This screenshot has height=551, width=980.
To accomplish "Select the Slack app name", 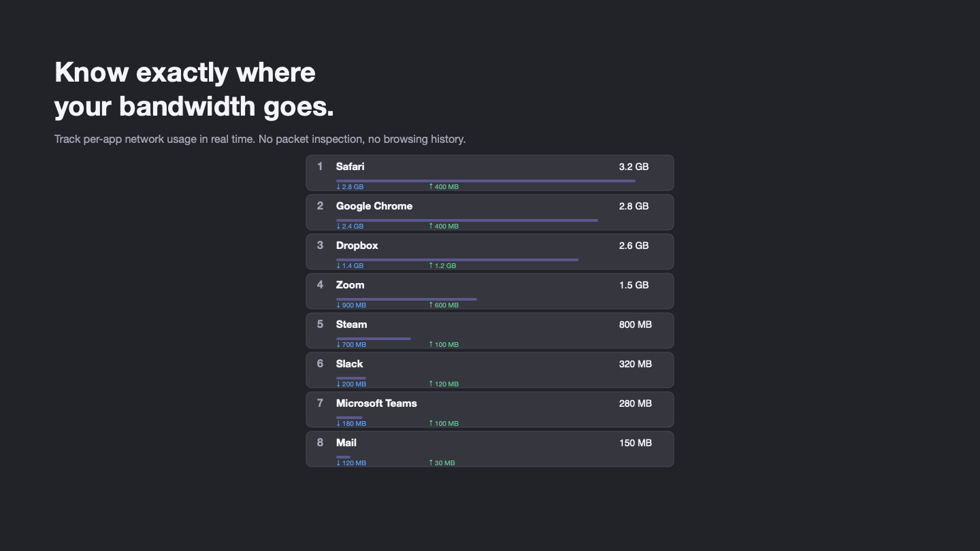I will [x=349, y=364].
